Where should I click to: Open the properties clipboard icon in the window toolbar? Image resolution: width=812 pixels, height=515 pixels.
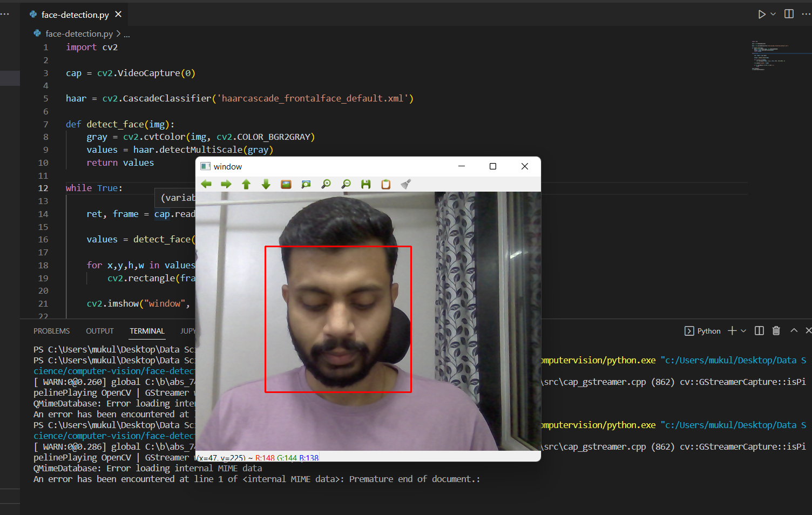385,184
